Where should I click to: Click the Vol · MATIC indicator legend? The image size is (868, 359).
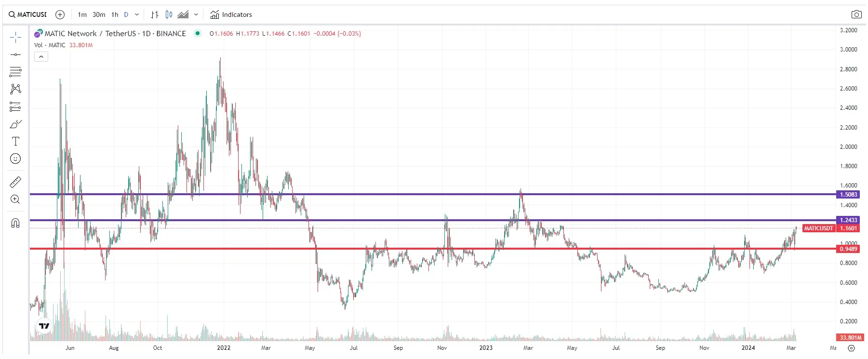click(50, 45)
